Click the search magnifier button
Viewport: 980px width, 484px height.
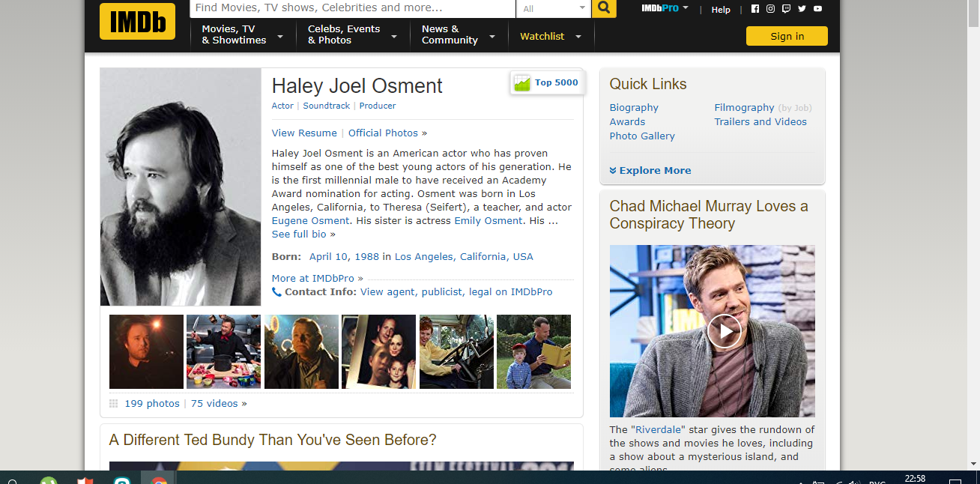point(603,8)
